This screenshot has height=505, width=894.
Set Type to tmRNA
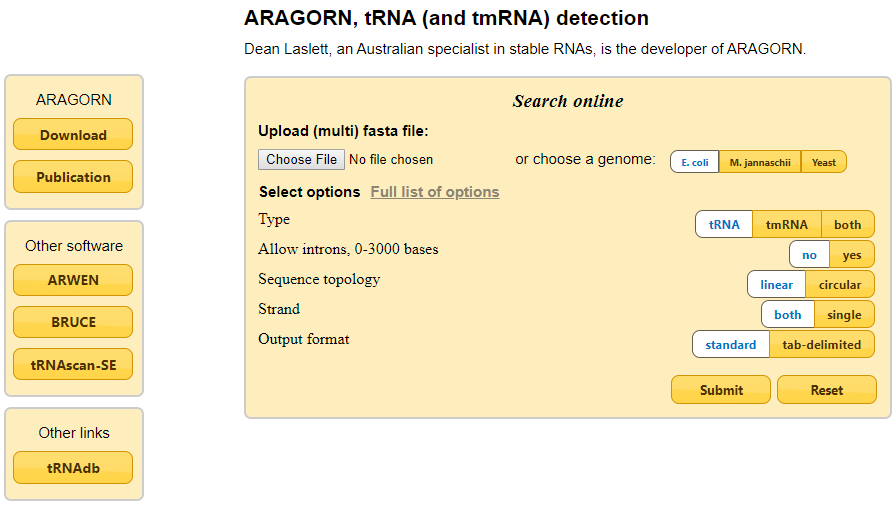click(787, 225)
